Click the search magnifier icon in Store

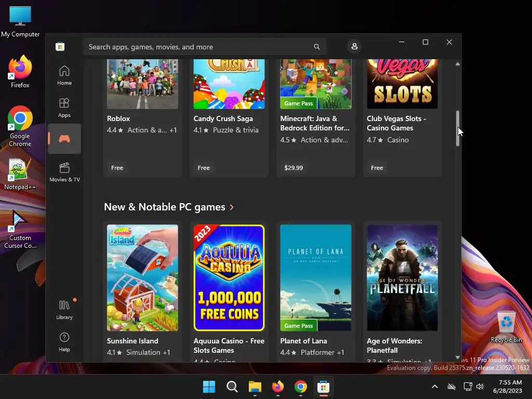point(316,47)
